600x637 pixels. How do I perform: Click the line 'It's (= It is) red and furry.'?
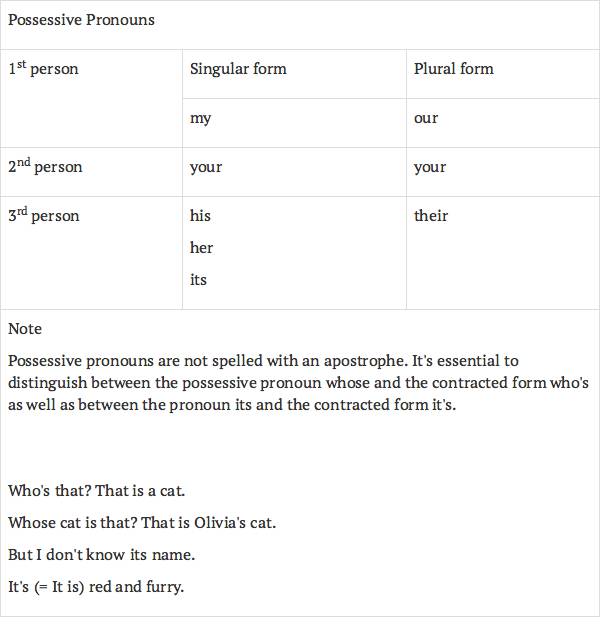pyautogui.click(x=96, y=587)
